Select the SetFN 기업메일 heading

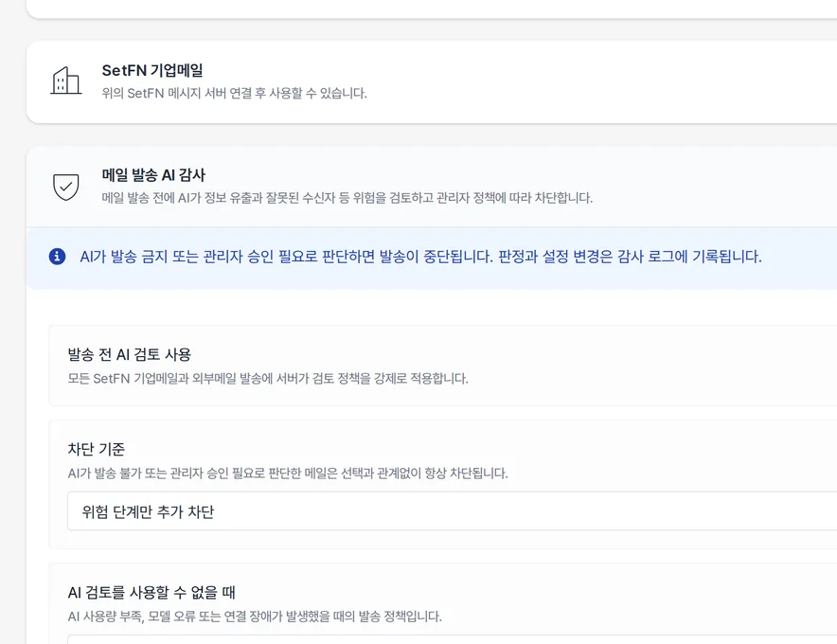click(152, 70)
